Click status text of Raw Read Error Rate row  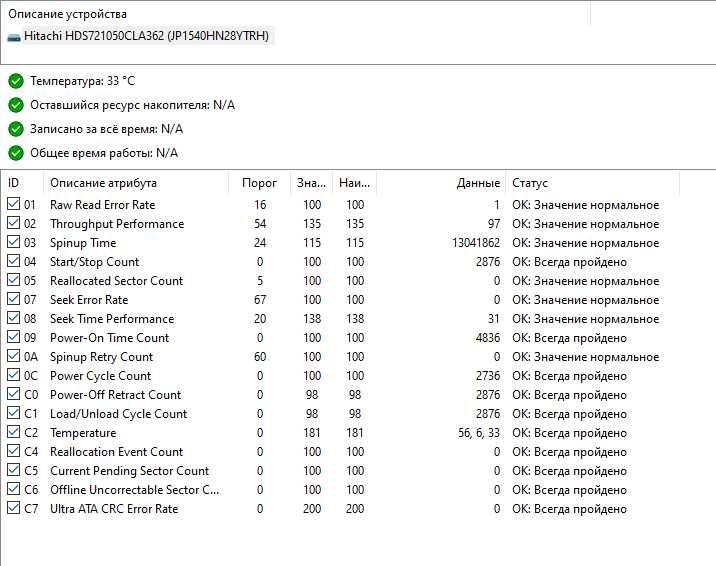[x=585, y=205]
